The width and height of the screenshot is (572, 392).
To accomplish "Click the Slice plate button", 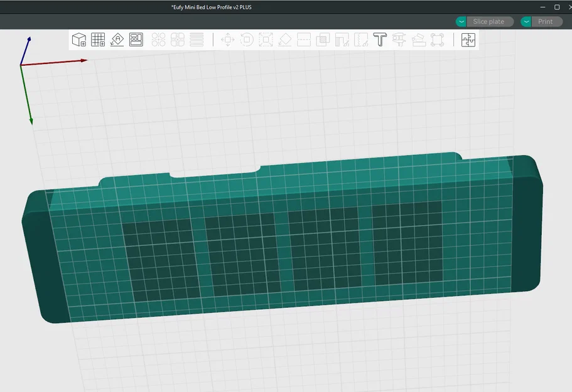I will (490, 21).
